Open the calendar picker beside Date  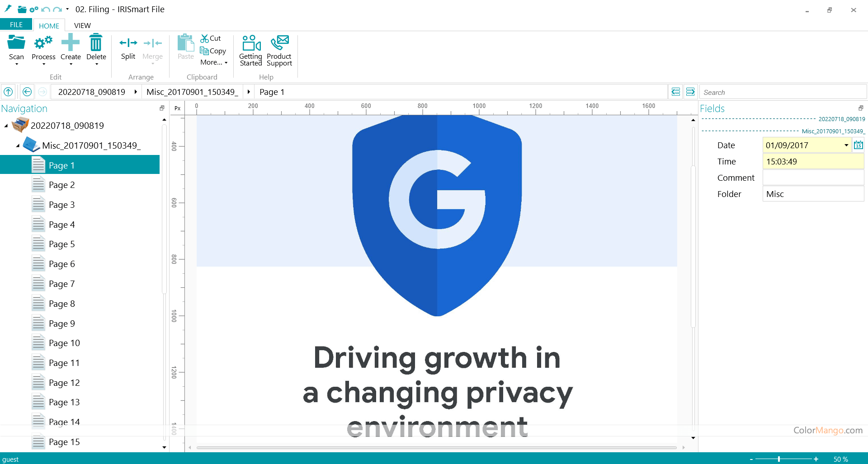pos(858,145)
